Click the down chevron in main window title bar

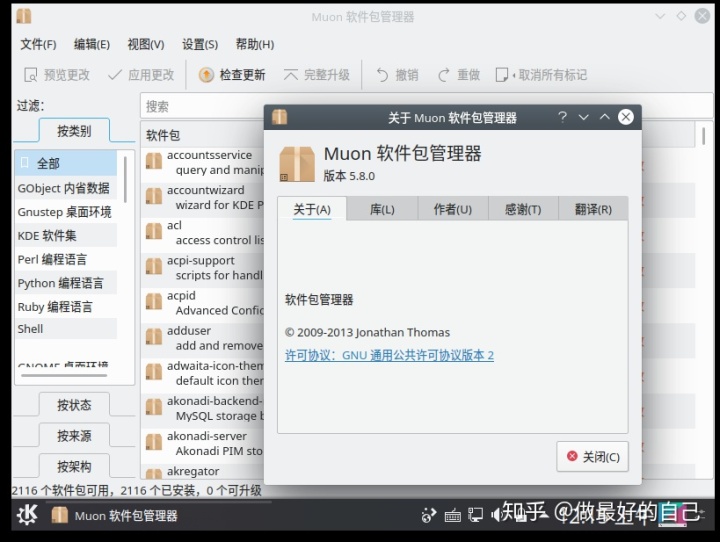tap(660, 16)
